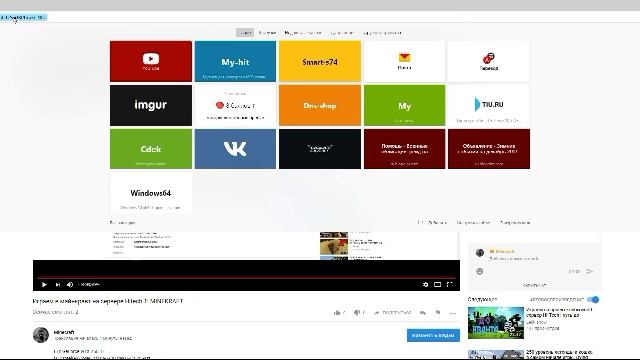Mute the video player volume
Image resolution: width=640 pixels, height=360 pixels.
click(70, 284)
